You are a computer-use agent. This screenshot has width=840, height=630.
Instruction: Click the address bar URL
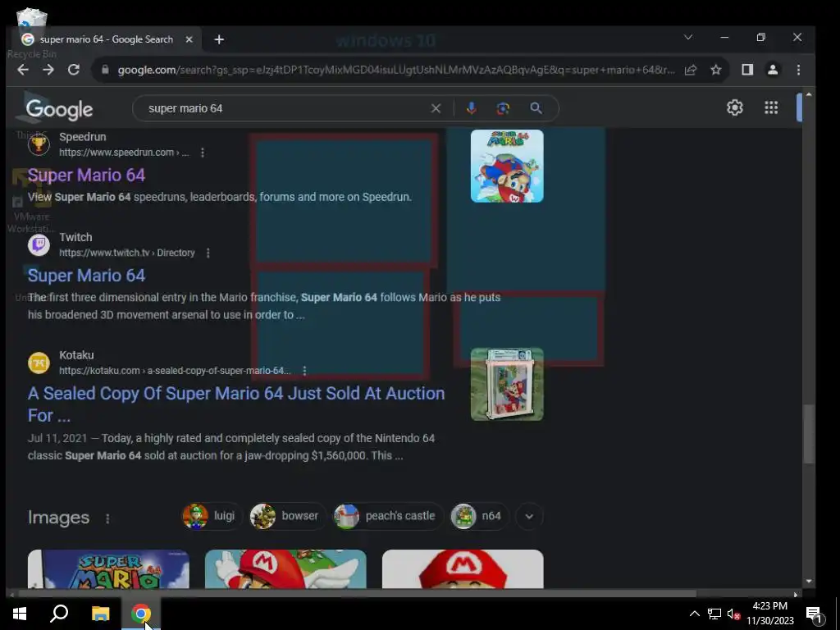pos(396,71)
